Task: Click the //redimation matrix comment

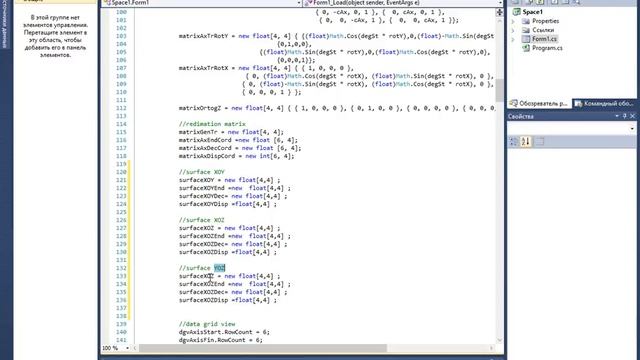Action: point(212,124)
